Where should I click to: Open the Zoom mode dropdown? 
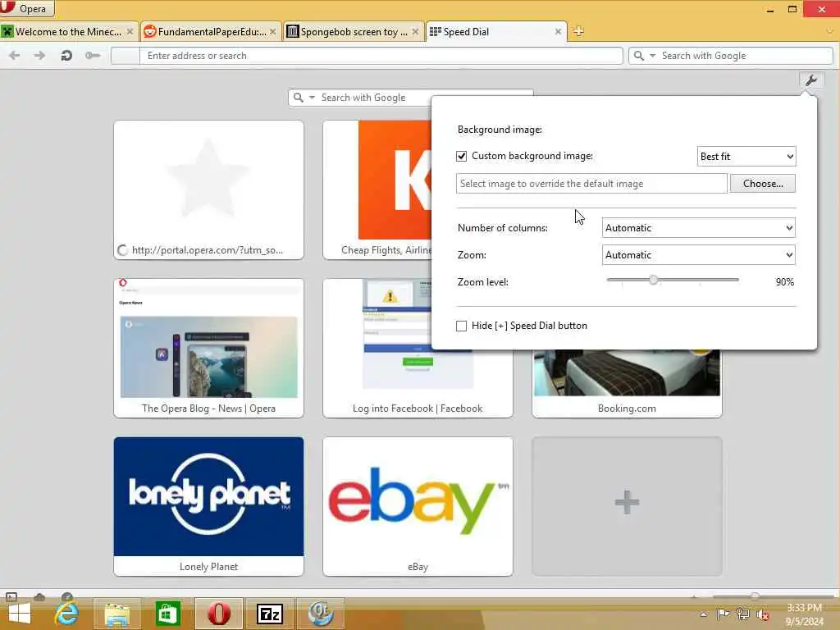pyautogui.click(x=699, y=255)
